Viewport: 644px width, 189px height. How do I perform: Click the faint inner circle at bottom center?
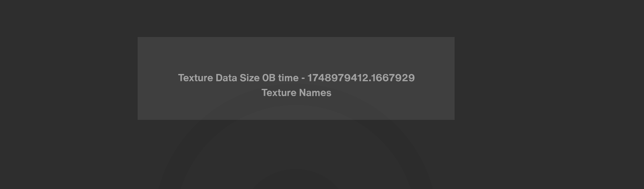point(296,180)
